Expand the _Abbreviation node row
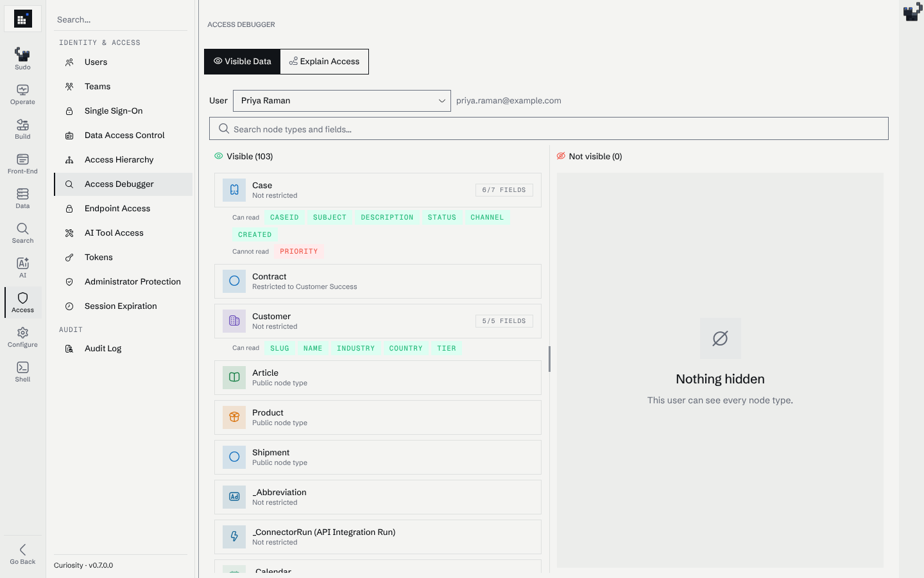The width and height of the screenshot is (924, 578). click(378, 497)
